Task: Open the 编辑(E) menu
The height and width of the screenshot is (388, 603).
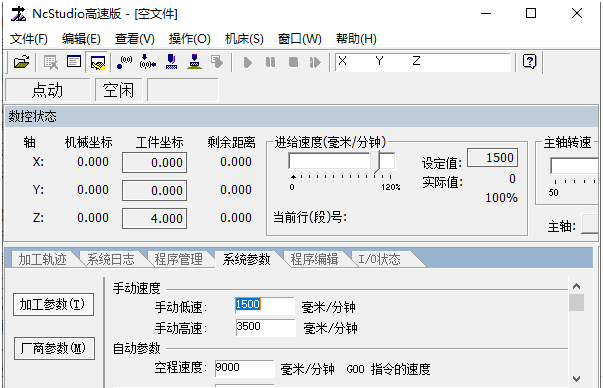Action: tap(81, 39)
